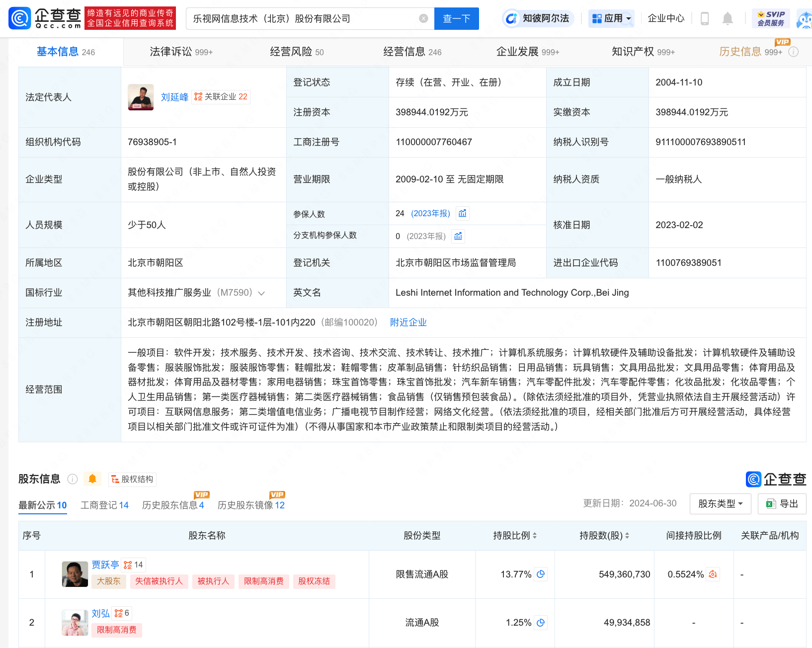The width and height of the screenshot is (812, 648).
Task: Open the 股东类型 dropdown
Action: point(720,503)
